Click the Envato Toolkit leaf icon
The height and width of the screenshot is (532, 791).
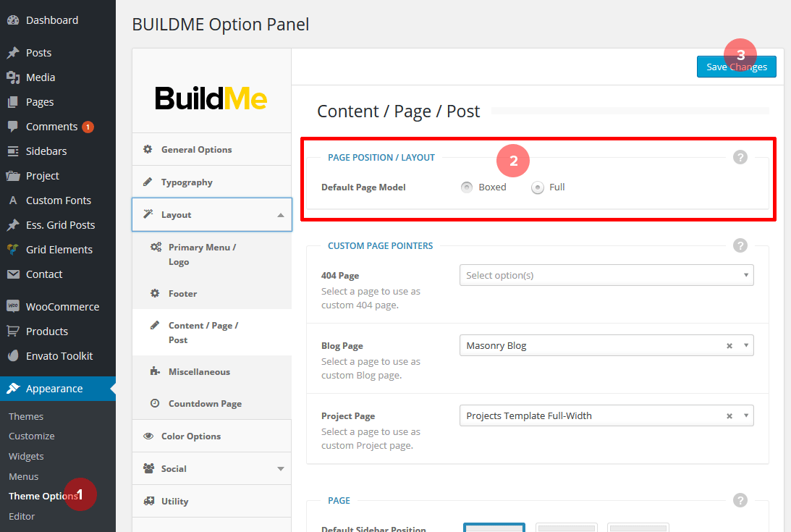[x=12, y=355]
